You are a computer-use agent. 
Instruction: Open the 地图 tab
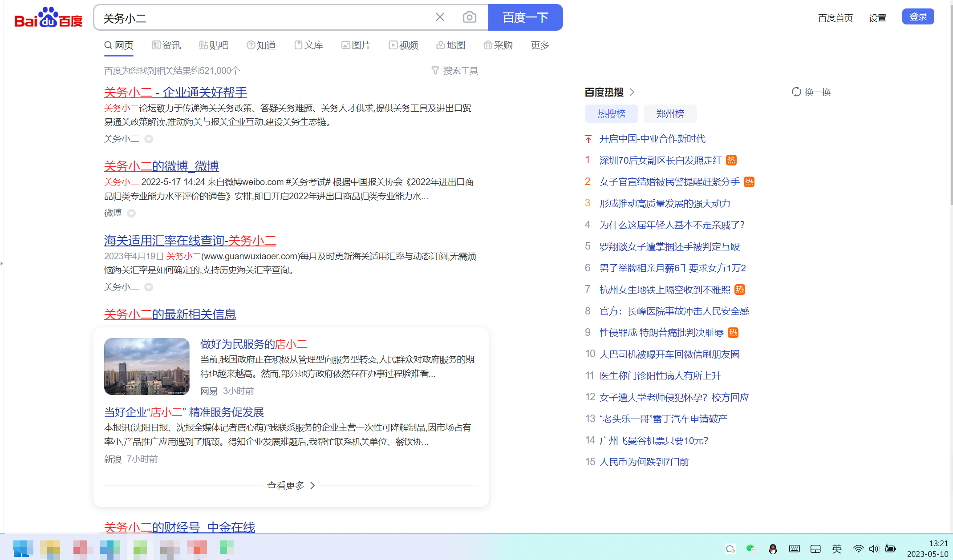click(450, 45)
